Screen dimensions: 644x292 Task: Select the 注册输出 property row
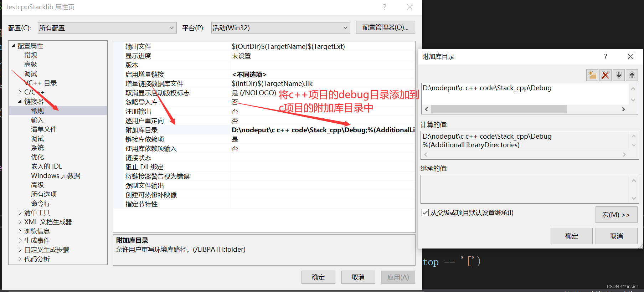[264, 111]
